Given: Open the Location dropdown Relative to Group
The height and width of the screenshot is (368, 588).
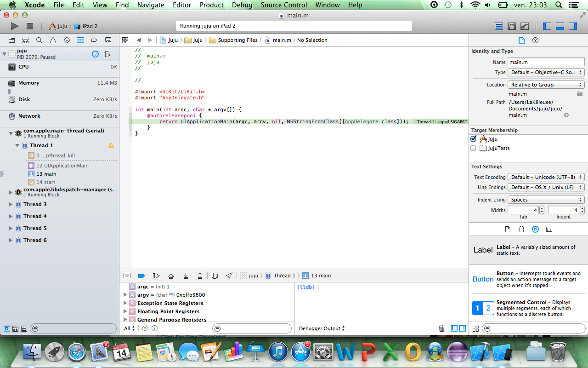Looking at the screenshot, I should [546, 85].
